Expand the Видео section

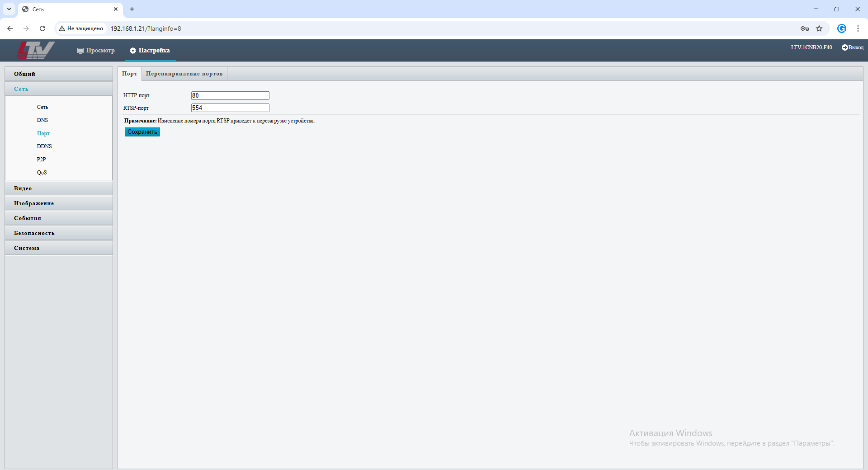point(59,188)
